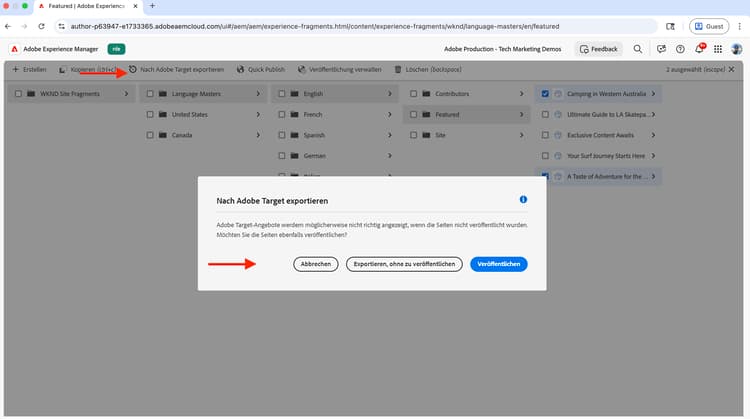
Task: Expand the English folder chevron
Action: pyautogui.click(x=390, y=94)
